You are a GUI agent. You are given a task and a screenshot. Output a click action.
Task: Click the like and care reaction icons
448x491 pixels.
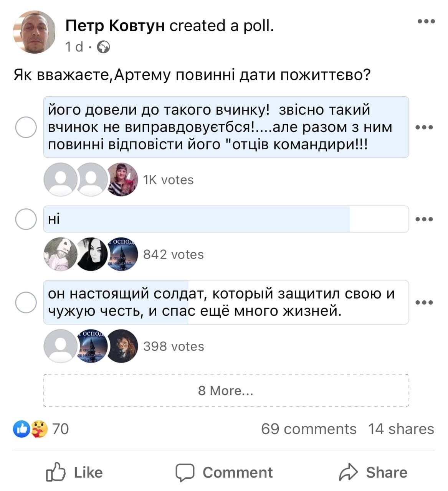tap(31, 429)
